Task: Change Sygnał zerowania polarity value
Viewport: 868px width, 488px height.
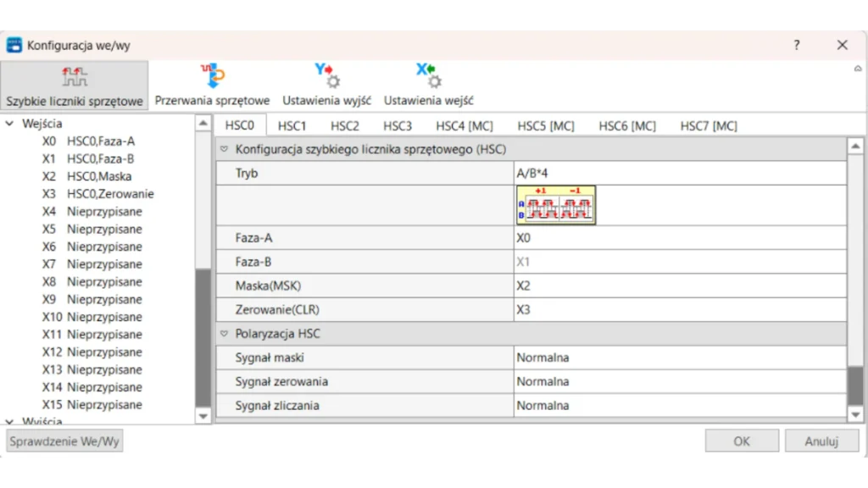Action: click(x=680, y=382)
